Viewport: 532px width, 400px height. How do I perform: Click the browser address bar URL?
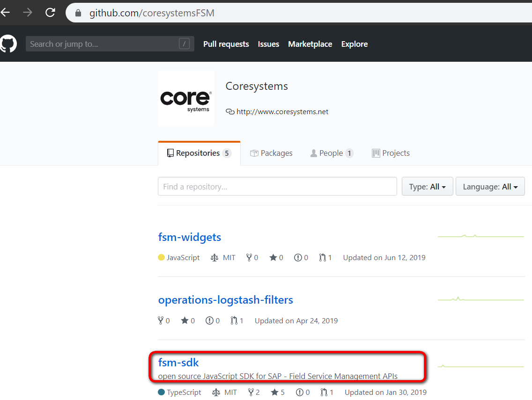coord(152,13)
